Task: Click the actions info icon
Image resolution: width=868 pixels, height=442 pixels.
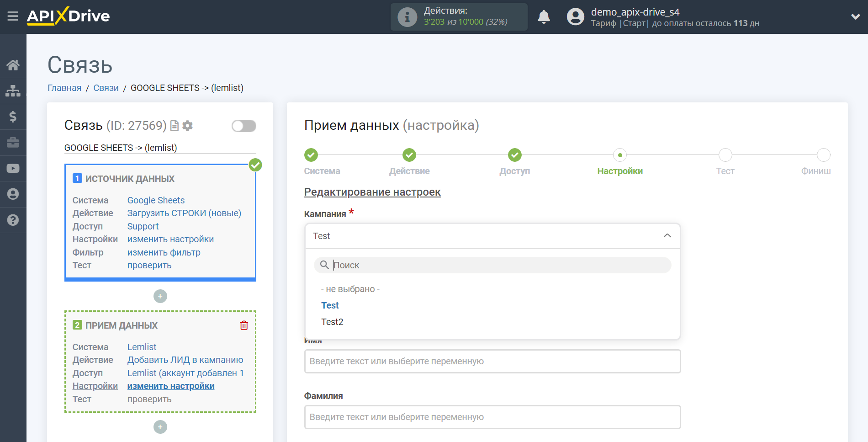Action: pos(407,17)
